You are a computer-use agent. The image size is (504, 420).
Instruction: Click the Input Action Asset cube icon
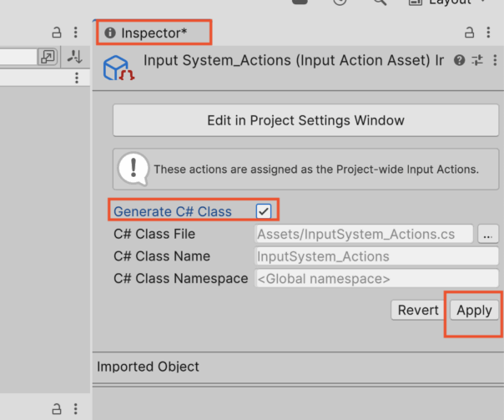(118, 68)
